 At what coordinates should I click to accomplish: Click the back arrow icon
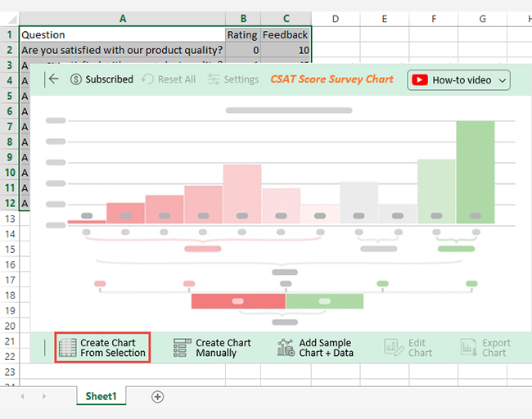[53, 79]
